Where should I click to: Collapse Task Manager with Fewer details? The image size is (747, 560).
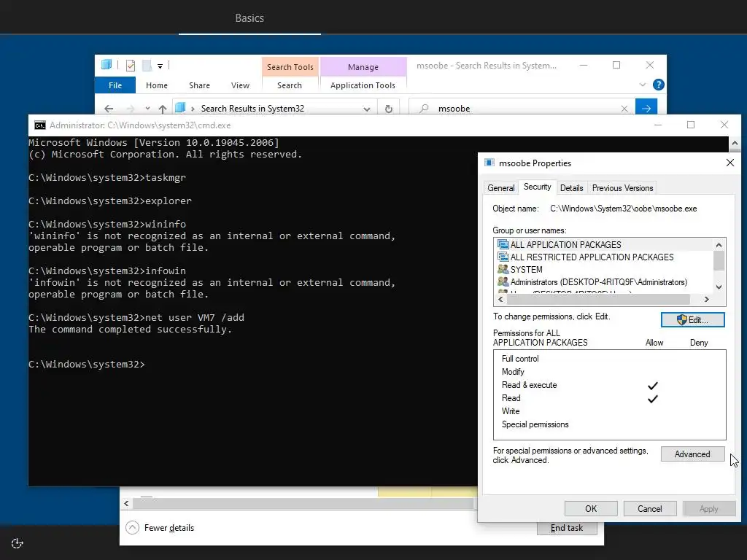[160, 528]
